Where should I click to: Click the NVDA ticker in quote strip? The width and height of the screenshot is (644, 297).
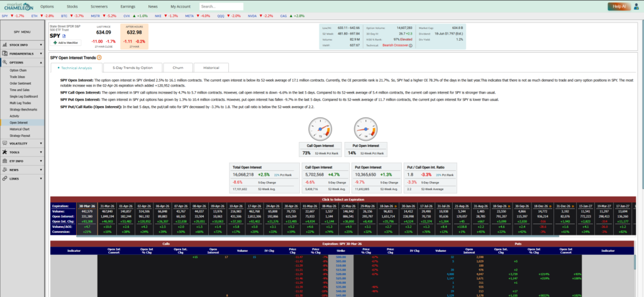252,16
